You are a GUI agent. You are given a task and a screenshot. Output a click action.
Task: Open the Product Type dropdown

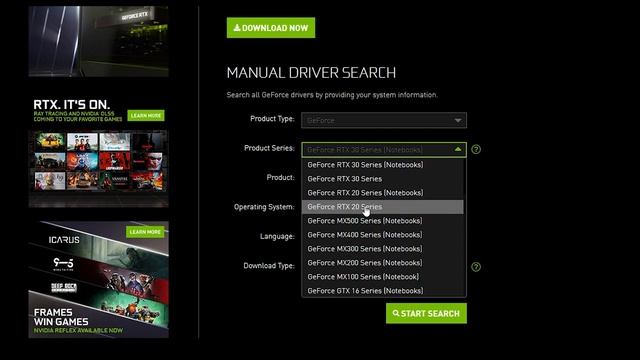pos(384,120)
